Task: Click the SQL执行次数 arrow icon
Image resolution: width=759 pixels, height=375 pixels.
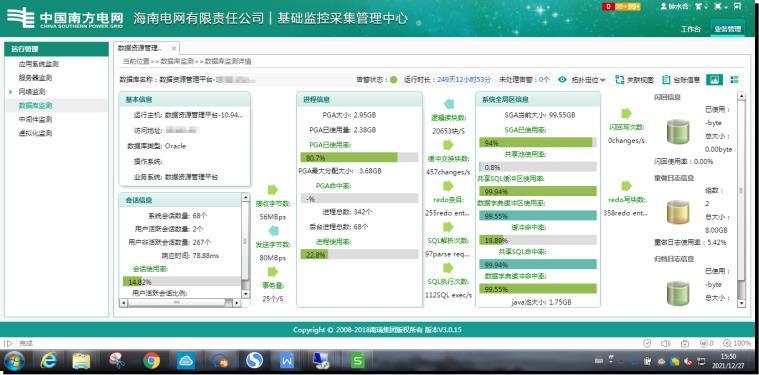Action: pos(448,268)
